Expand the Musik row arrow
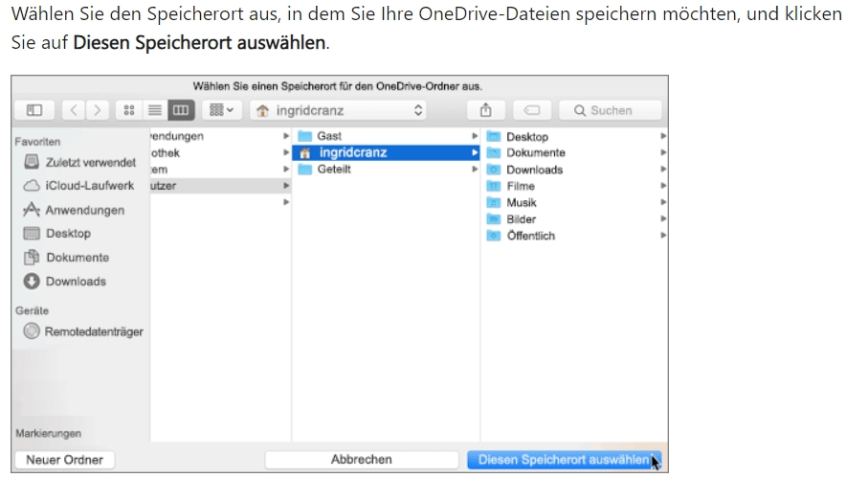 point(662,203)
